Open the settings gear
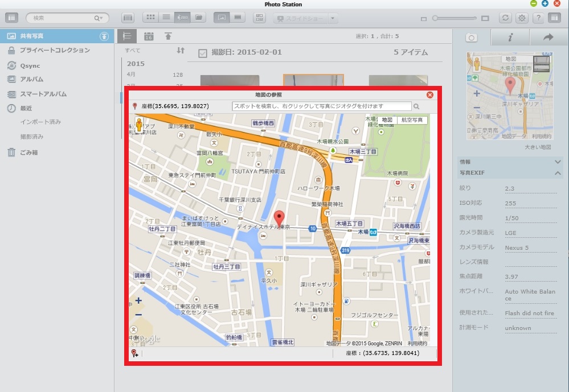569x392 pixels. click(522, 18)
